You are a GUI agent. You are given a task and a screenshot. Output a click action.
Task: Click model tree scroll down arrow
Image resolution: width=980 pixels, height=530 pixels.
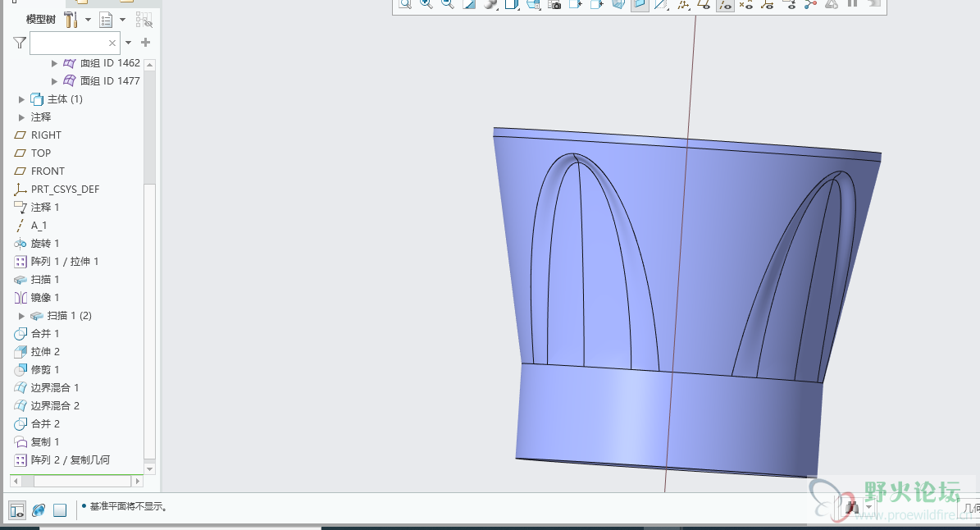coord(149,468)
